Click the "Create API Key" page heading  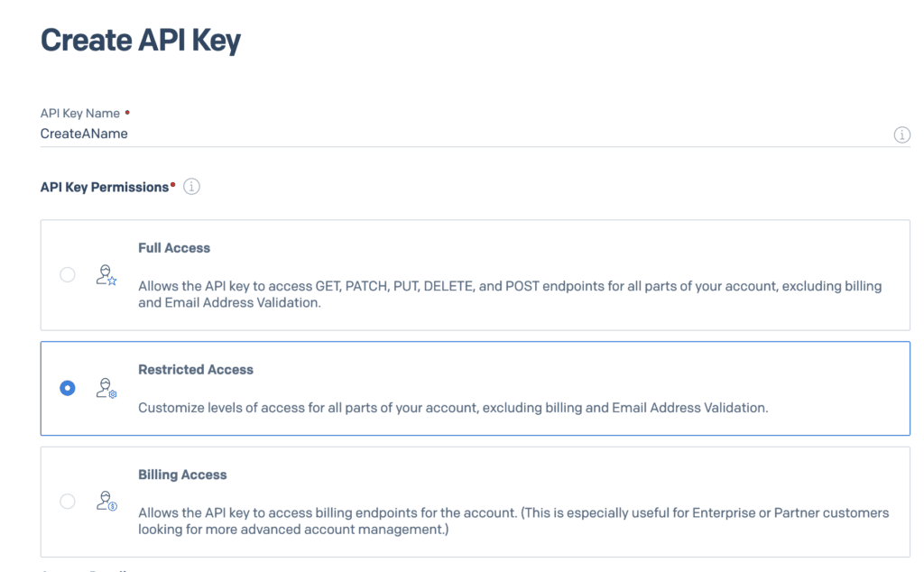(x=141, y=41)
